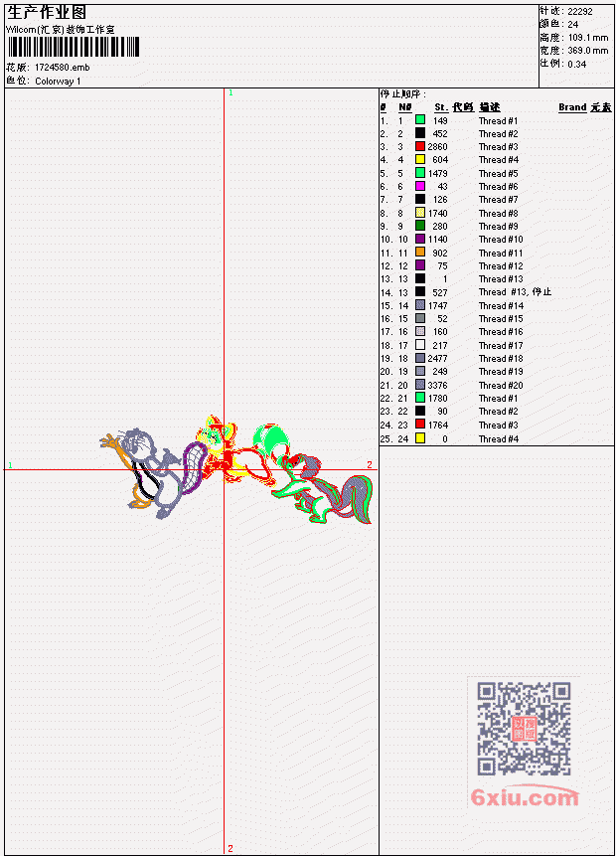Select the white swatch for Thread #17
Screen dimensions: 616x856
(x=420, y=345)
